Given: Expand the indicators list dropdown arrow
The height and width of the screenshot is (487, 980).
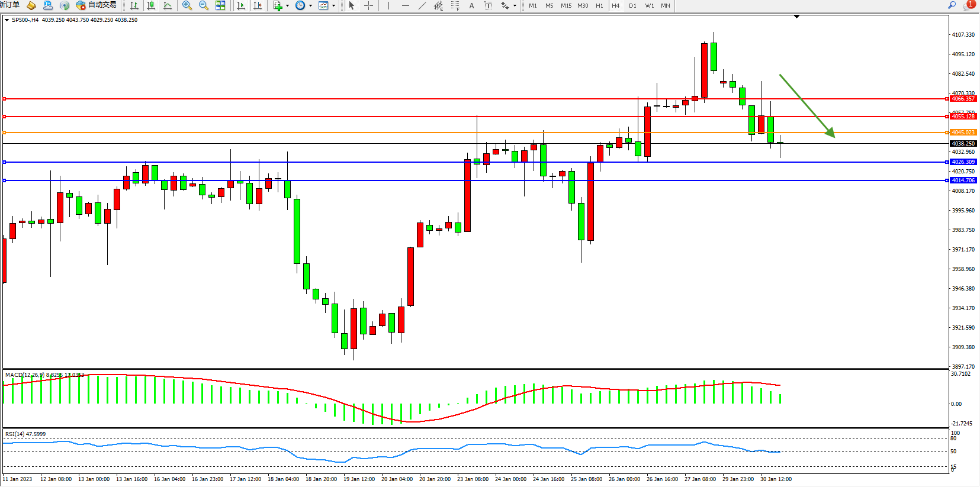Looking at the screenshot, I should pos(287,5).
